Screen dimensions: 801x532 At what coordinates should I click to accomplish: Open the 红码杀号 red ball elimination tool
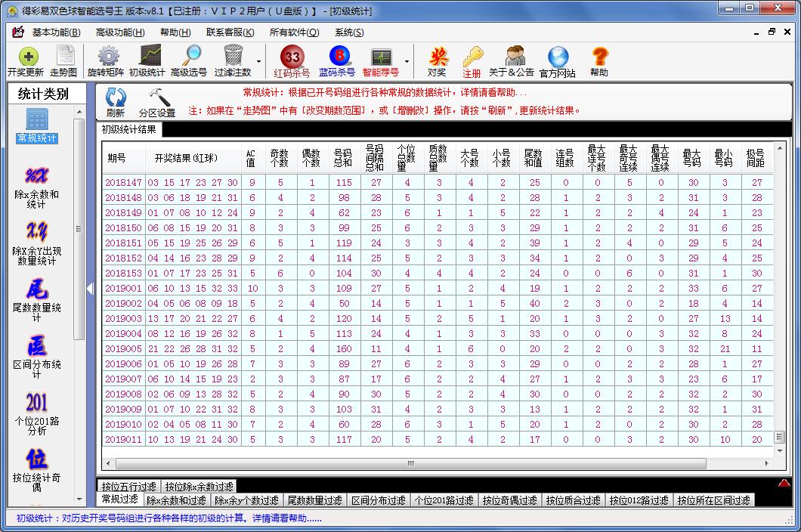coord(291,61)
